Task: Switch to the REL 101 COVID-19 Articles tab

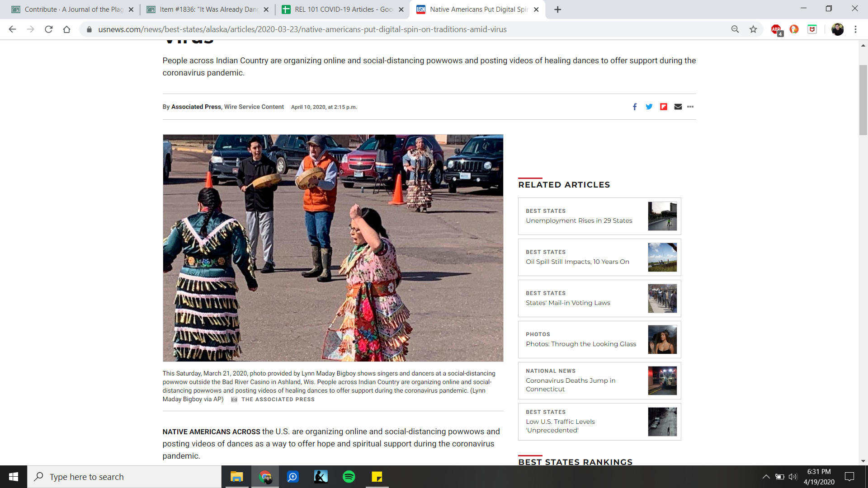Action: 343,9
